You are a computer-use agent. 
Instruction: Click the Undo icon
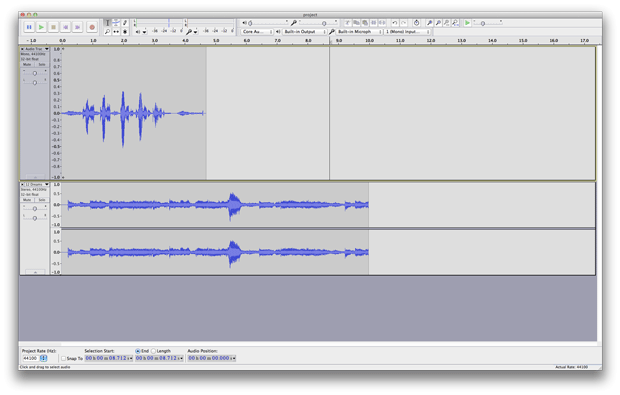tap(395, 23)
